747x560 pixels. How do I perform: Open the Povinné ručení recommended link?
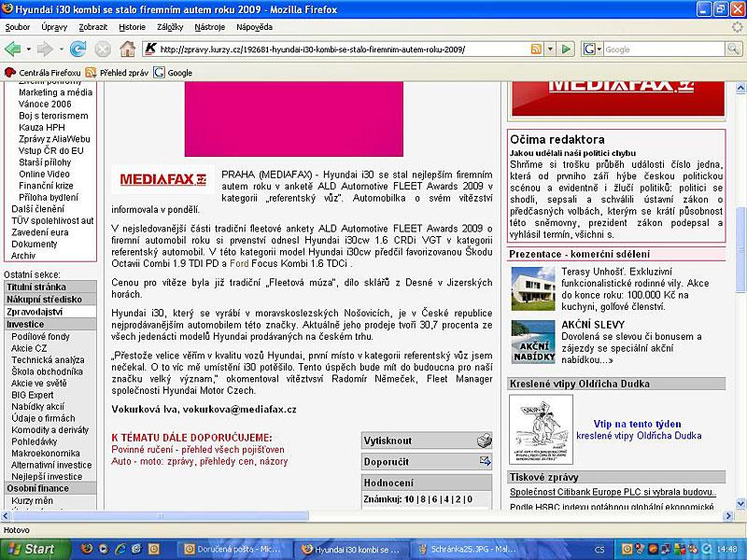pos(198,450)
